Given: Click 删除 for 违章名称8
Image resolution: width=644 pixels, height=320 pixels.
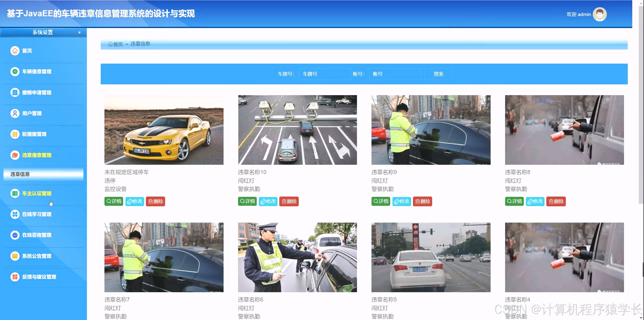Looking at the screenshot, I should tap(556, 201).
